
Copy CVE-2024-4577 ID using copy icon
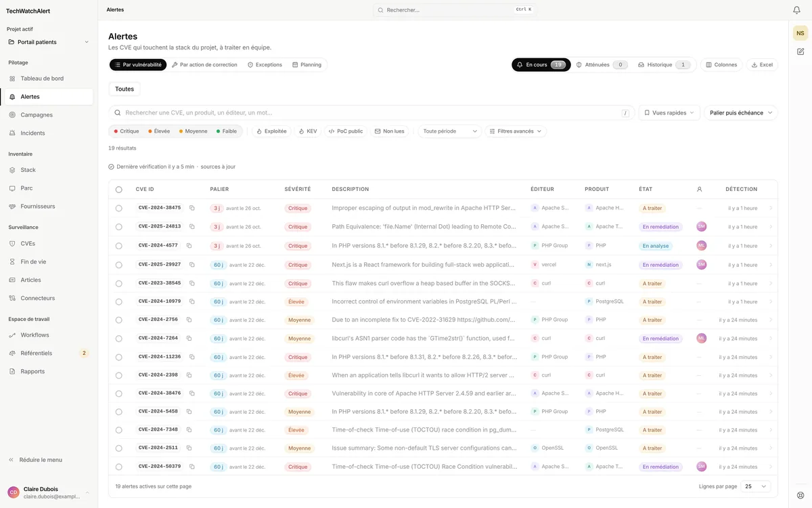[x=189, y=245]
